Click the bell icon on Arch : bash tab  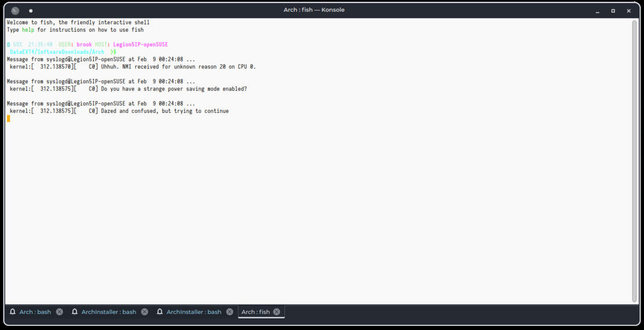13,312
